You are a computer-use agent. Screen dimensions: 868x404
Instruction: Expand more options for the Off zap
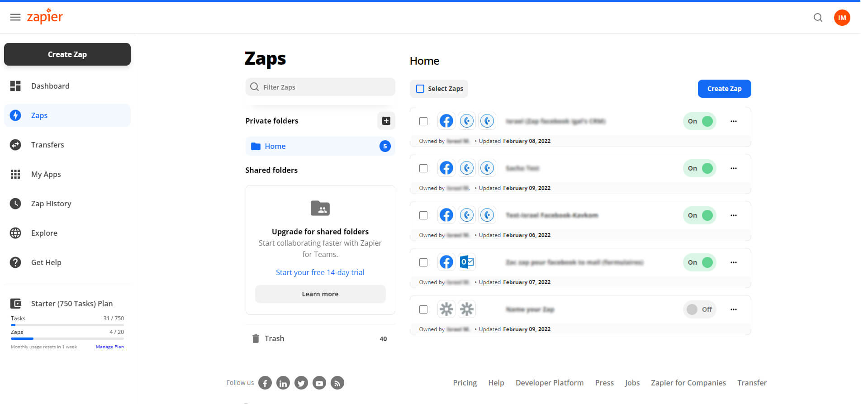[734, 309]
